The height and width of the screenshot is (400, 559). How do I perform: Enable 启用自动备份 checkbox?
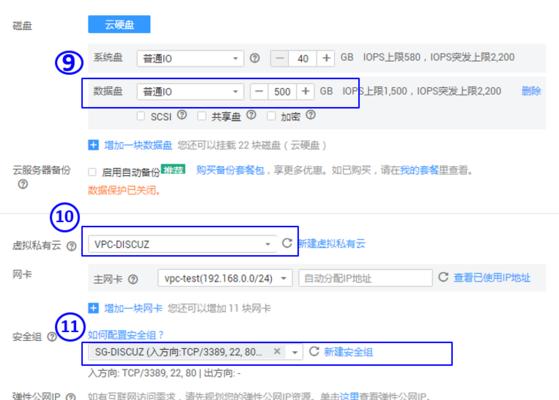[92, 172]
